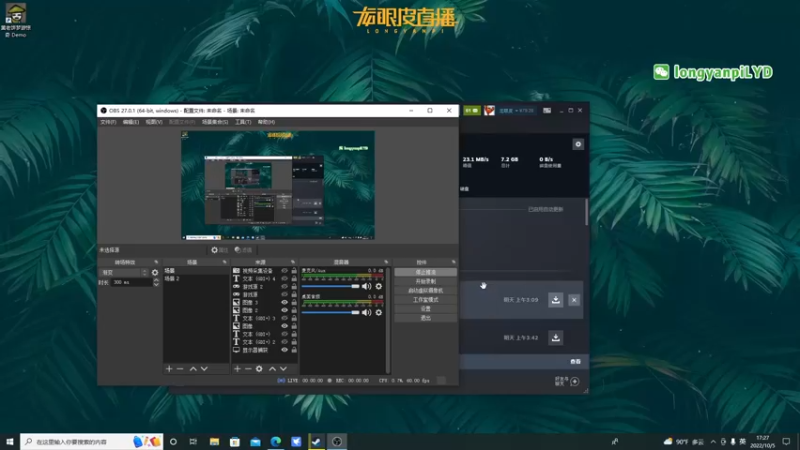The height and width of the screenshot is (450, 800).
Task: Toggle the lock on 视频采集设备 source
Action: pos(294,271)
